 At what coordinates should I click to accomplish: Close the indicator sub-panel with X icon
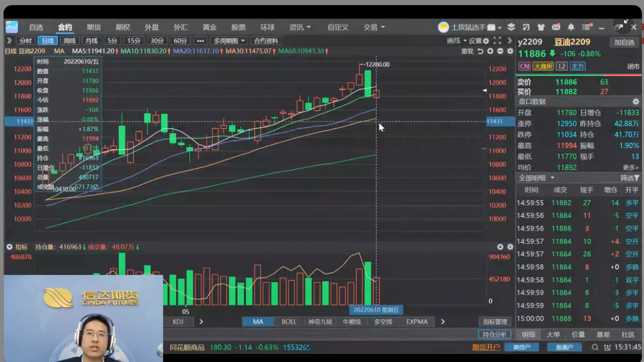click(x=500, y=247)
